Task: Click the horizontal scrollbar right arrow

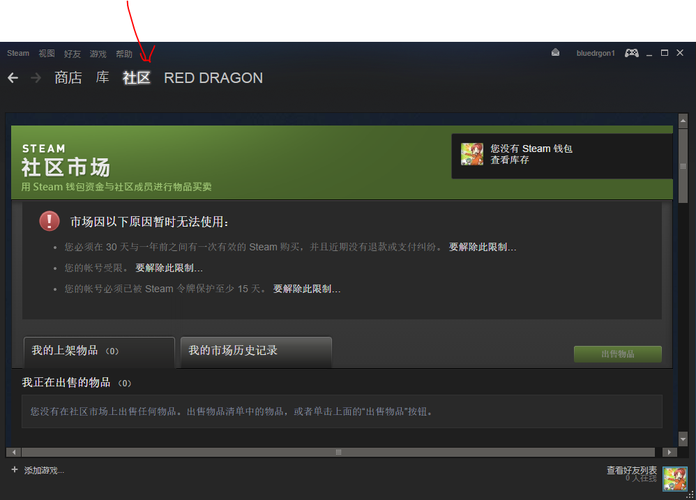Action: tap(669, 452)
